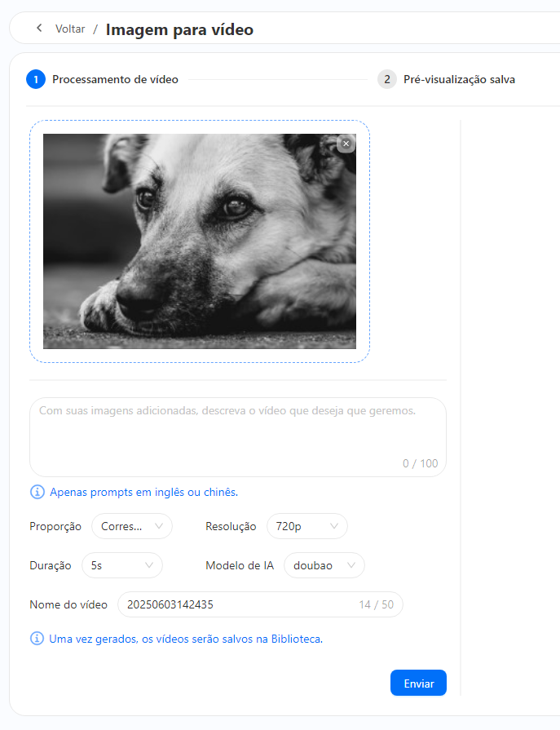The height and width of the screenshot is (730, 560).
Task: Open the Modelo de IA doubao dropdown
Action: [324, 565]
